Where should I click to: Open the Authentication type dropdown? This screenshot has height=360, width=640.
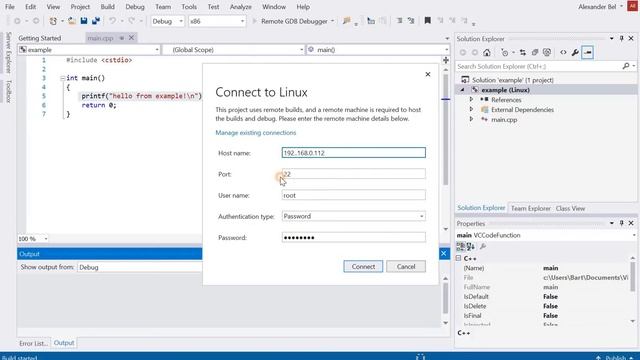coord(422,216)
